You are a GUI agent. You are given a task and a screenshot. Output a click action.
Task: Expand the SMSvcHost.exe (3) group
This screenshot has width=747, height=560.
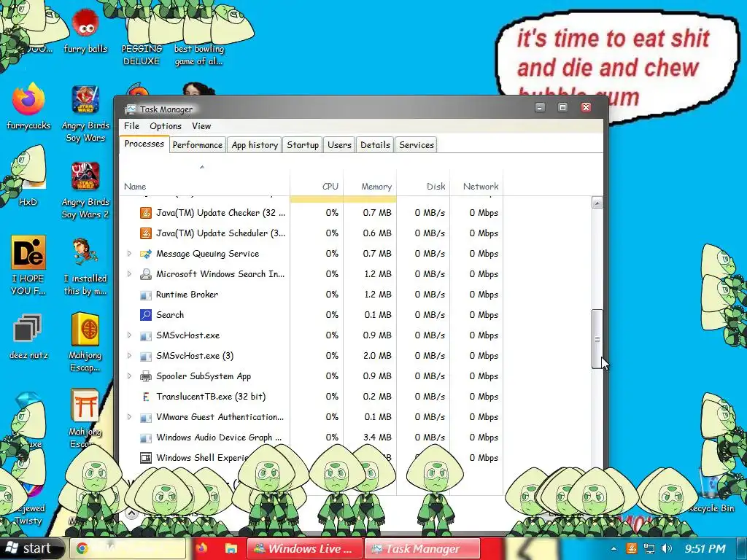tap(129, 356)
